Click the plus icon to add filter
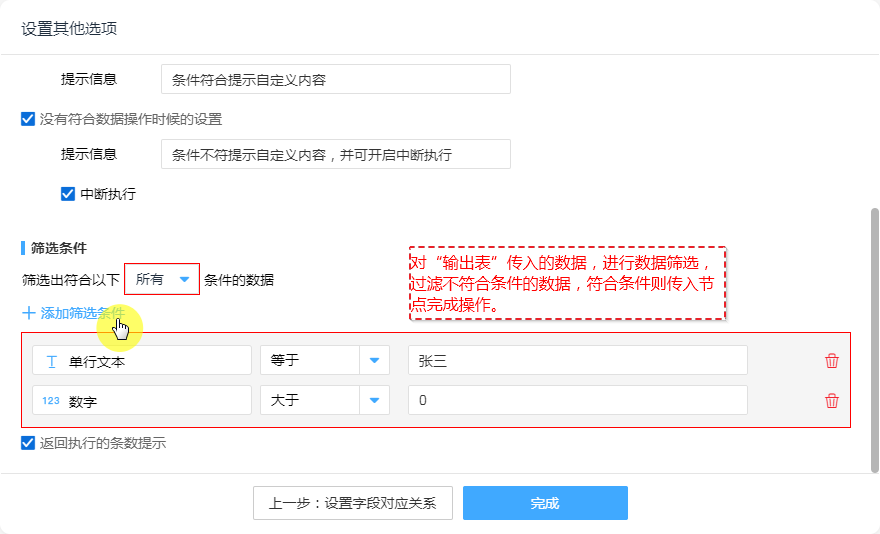The height and width of the screenshot is (534, 880). coord(29,313)
